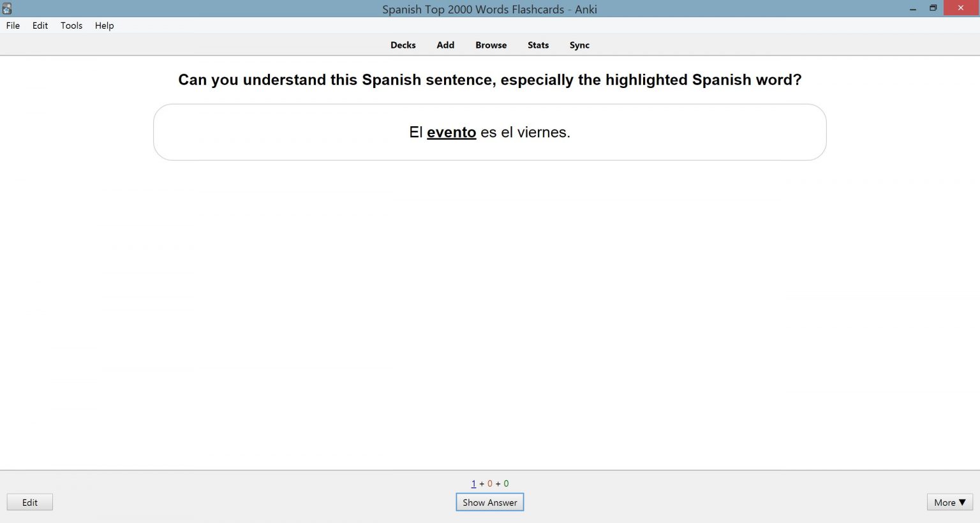This screenshot has height=523, width=980.
Task: Click the Anki application icon in title bar
Action: click(7, 8)
